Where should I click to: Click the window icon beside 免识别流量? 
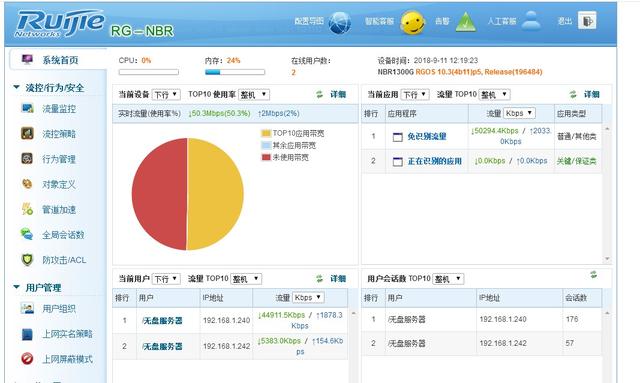tap(398, 137)
